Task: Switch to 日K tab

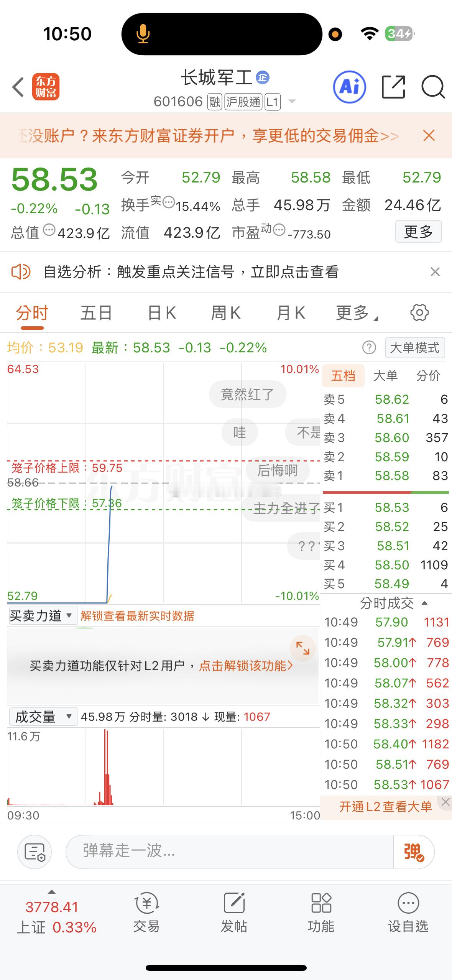Action: coord(162,313)
